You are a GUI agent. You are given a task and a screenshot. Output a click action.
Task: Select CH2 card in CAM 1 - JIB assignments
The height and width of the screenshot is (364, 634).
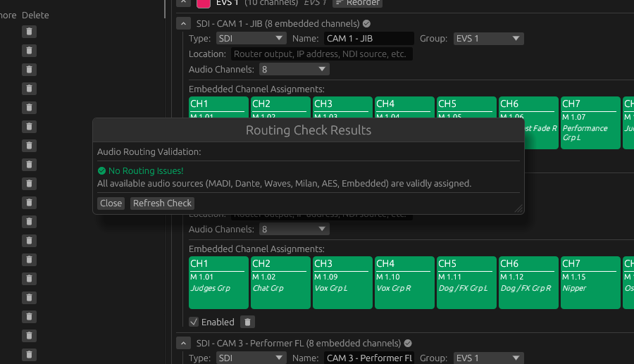pos(280,107)
